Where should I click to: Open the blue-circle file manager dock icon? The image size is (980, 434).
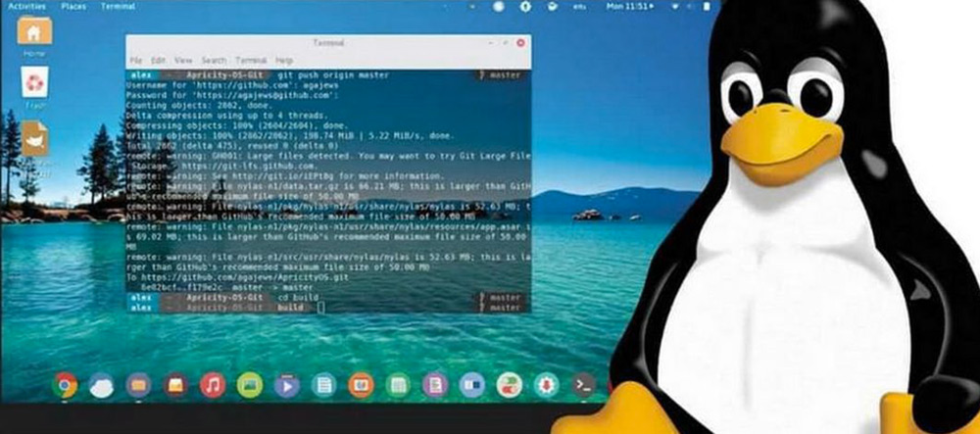click(138, 385)
